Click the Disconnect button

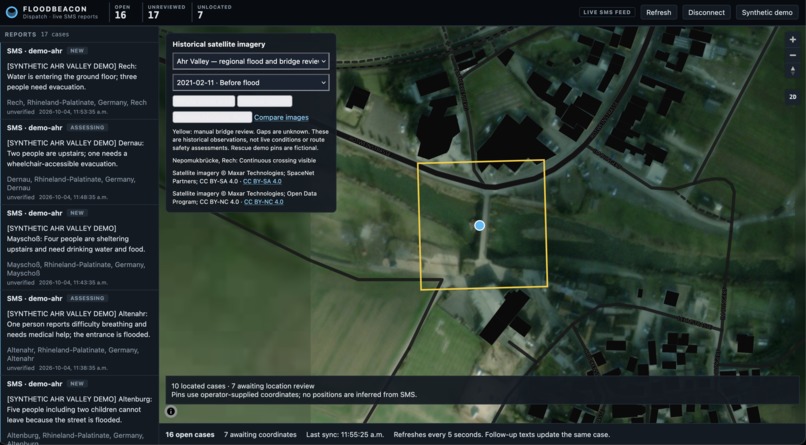[706, 12]
